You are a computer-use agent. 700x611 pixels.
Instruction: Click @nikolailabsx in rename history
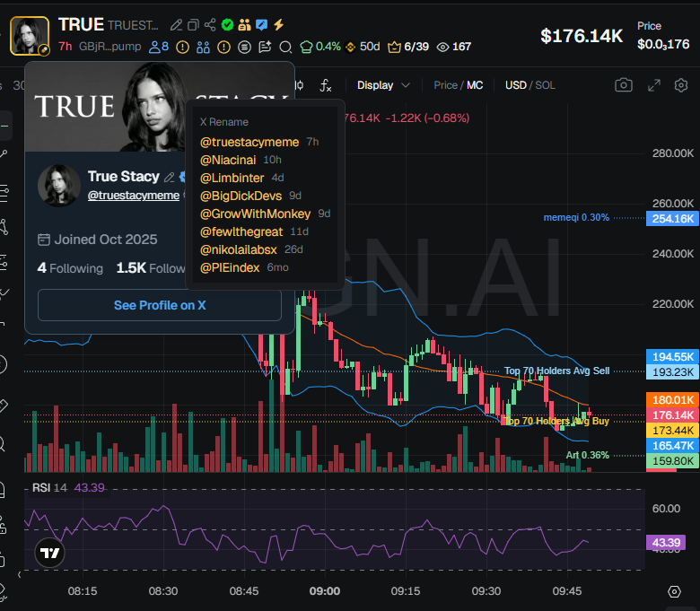pyautogui.click(x=239, y=249)
